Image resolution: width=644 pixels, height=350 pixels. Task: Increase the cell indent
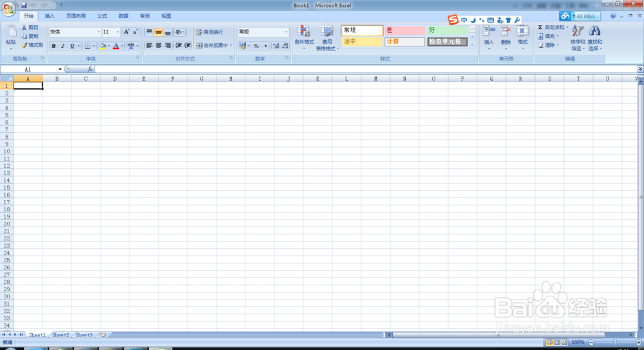point(187,45)
